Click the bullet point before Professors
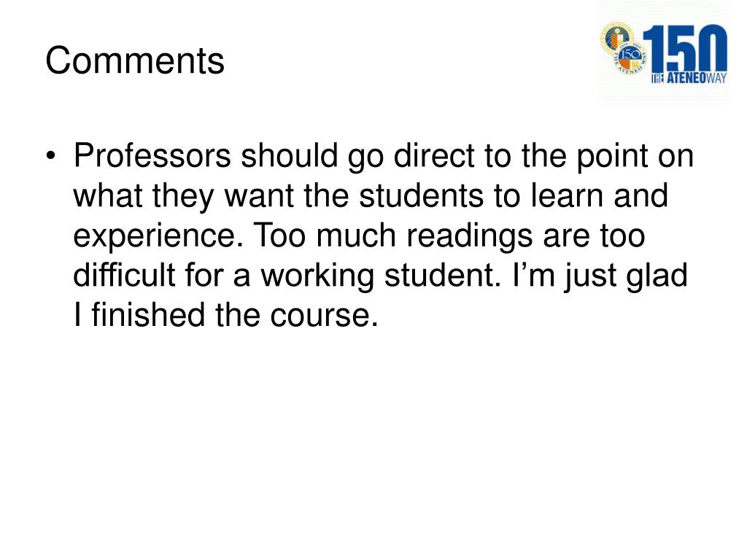The width and height of the screenshot is (747, 560). tap(52, 156)
